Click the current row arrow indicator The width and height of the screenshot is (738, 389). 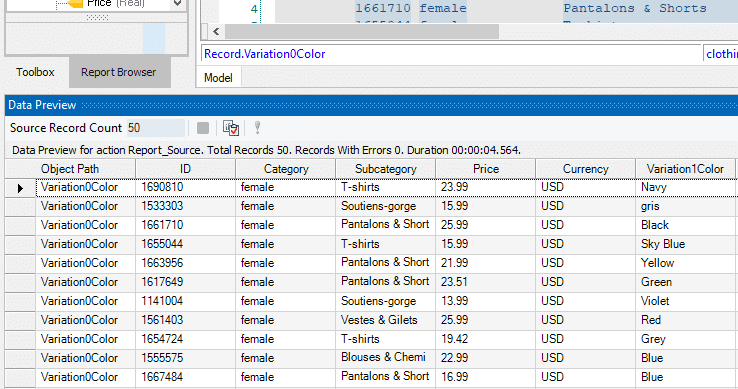point(20,188)
